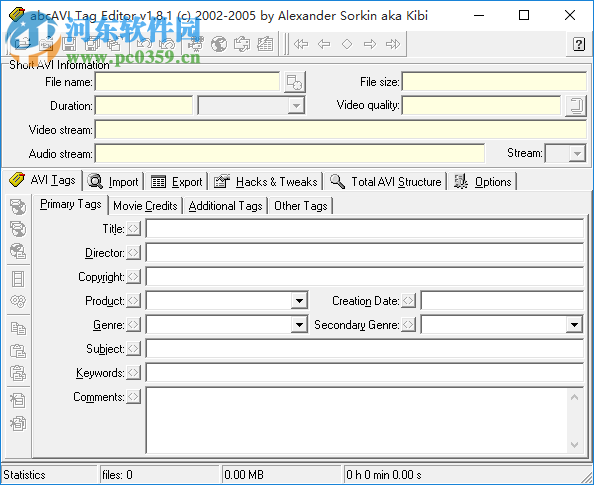Open the Stream selector dropdown
This screenshot has width=594, height=485.
pos(577,153)
